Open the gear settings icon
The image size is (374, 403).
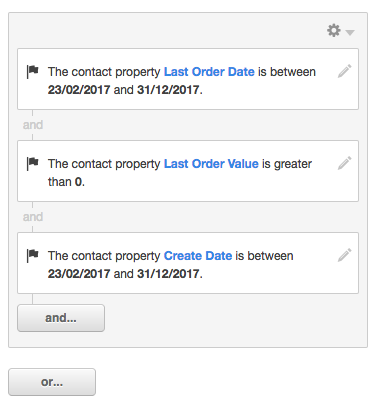333,30
